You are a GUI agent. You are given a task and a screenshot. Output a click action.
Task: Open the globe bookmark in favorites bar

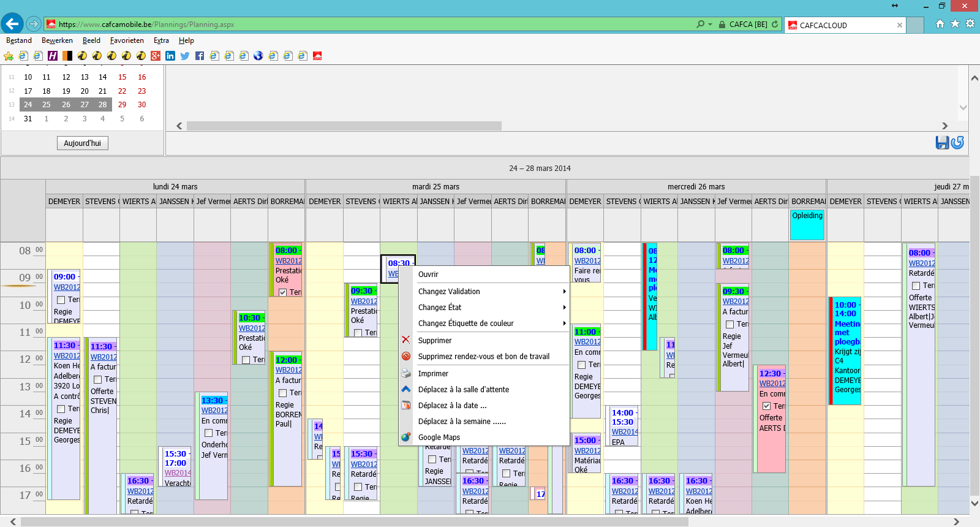tap(258, 56)
